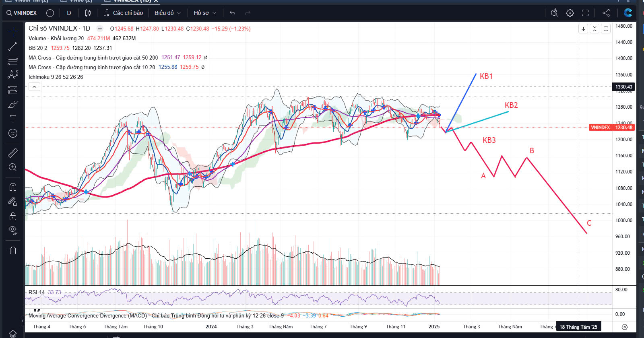Viewport: 644px width, 338px height.
Task: Select the crosshair cursor tool
Action: (13, 32)
